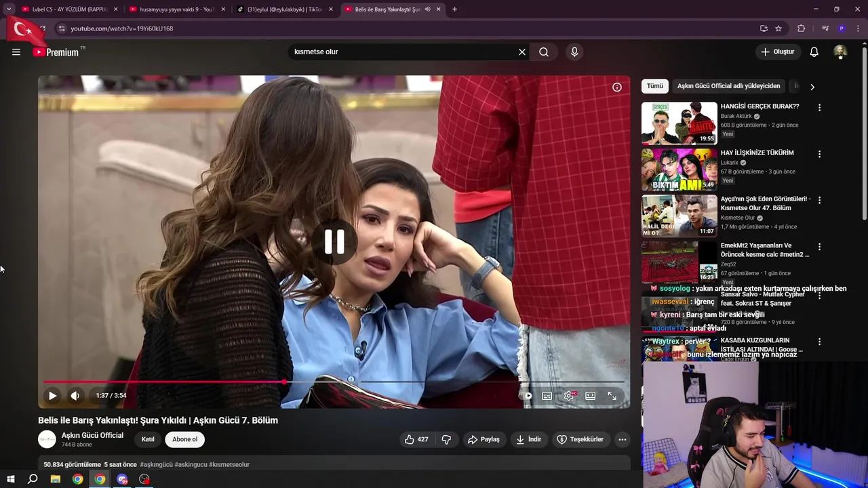Show more filter chips with right arrow
The width and height of the screenshot is (868, 488).
[812, 87]
